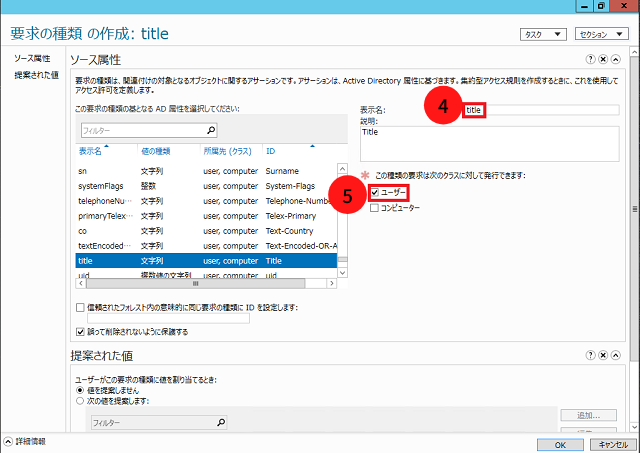Viewport: 640px width, 453px height.
Task: Open the タスク dropdown menu
Action: coord(543,34)
